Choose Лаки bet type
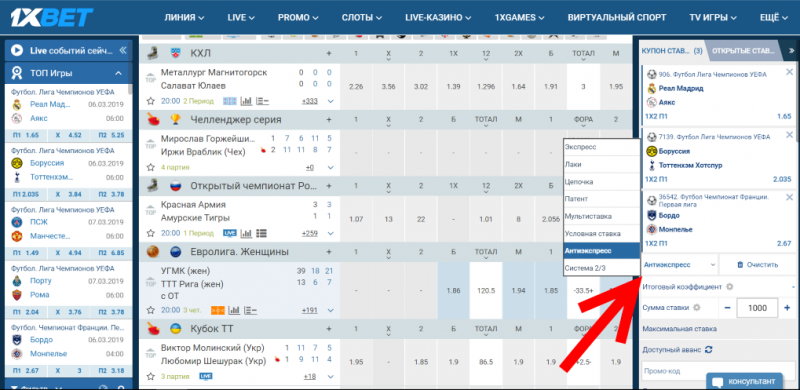 (602, 164)
